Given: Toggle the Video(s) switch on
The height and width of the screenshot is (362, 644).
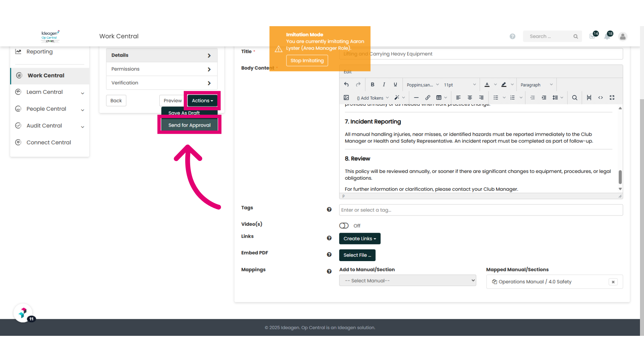Looking at the screenshot, I should 344,226.
